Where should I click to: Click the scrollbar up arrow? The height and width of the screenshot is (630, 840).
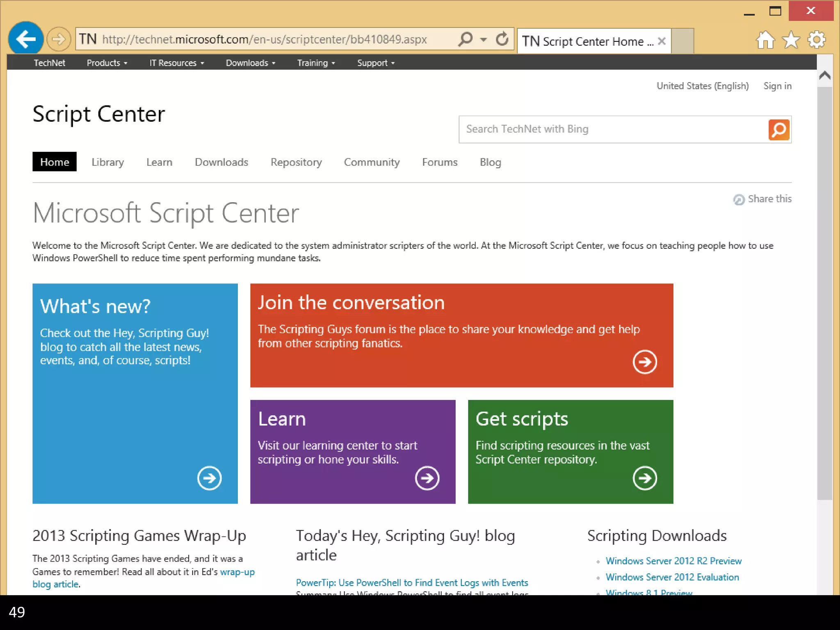point(824,75)
